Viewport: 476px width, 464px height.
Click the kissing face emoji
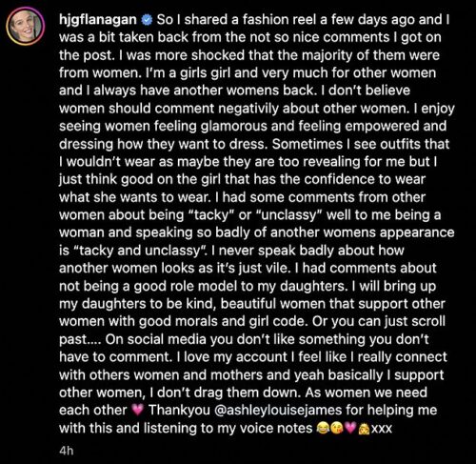tap(337, 428)
